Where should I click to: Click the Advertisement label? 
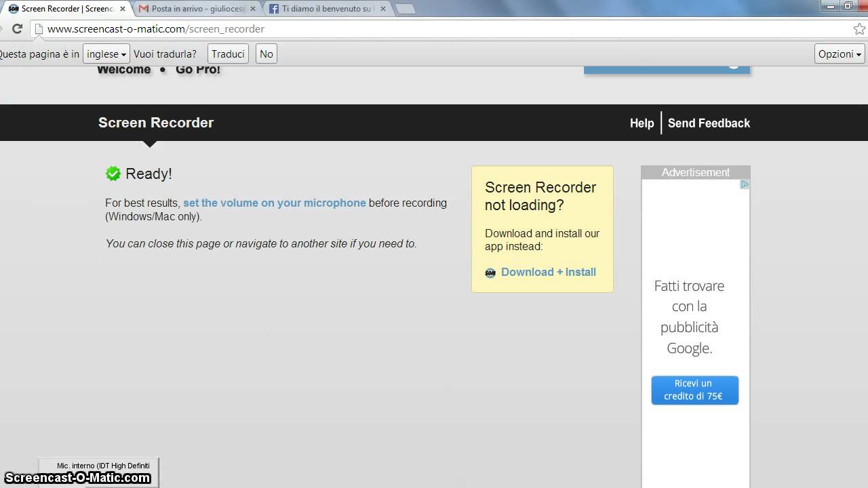(696, 172)
